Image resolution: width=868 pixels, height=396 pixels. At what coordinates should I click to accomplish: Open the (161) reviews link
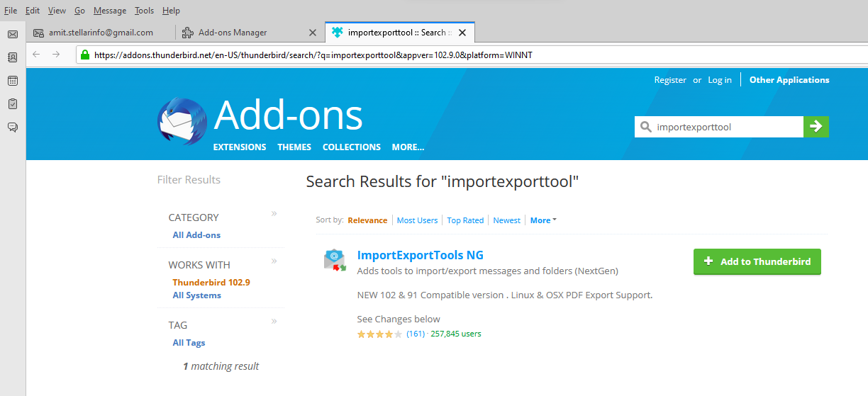(x=416, y=334)
